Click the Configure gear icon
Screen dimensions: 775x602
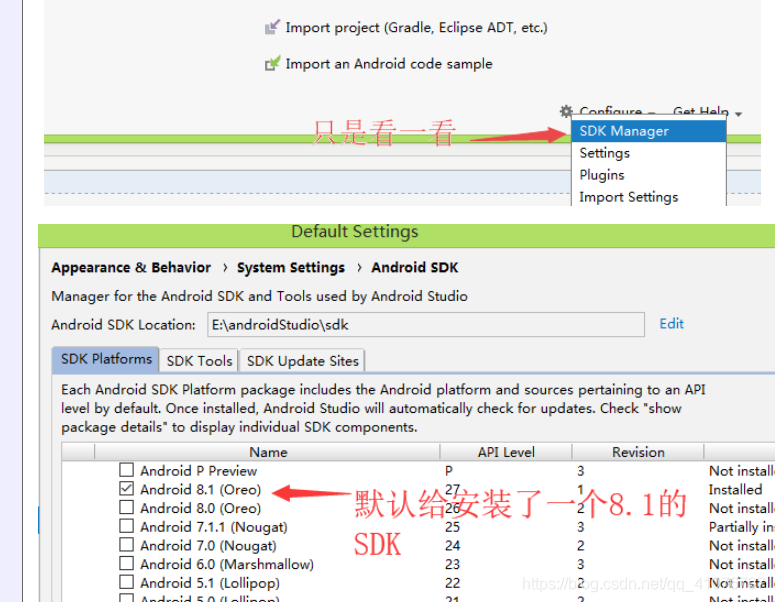click(x=566, y=111)
